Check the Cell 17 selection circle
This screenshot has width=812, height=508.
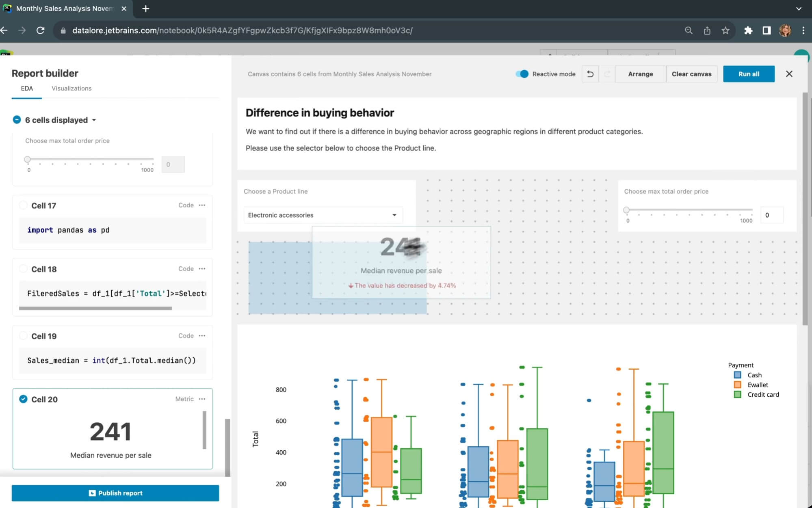[23, 205]
